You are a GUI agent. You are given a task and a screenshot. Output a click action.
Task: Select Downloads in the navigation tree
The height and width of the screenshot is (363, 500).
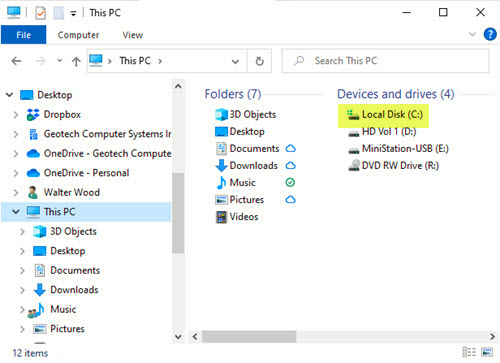click(74, 290)
